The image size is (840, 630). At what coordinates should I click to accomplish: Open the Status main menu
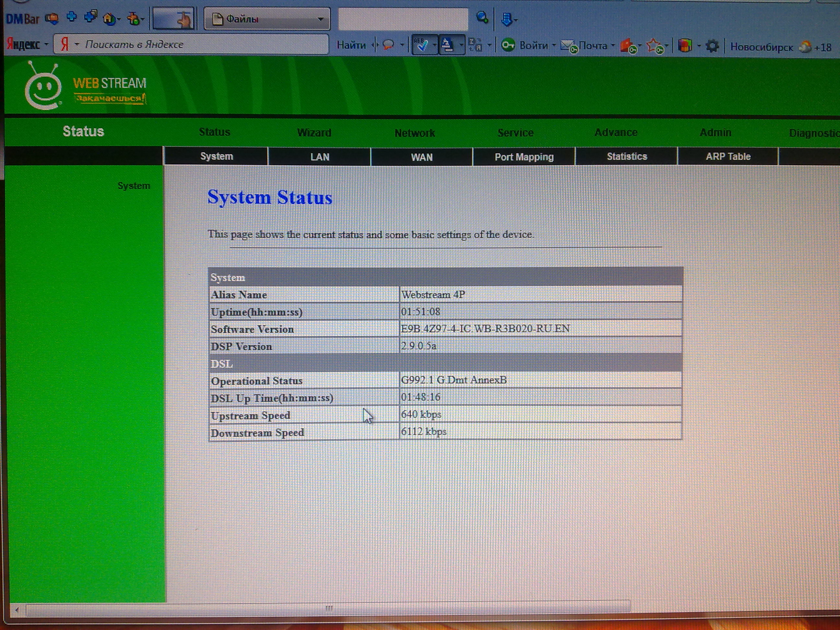[x=215, y=132]
